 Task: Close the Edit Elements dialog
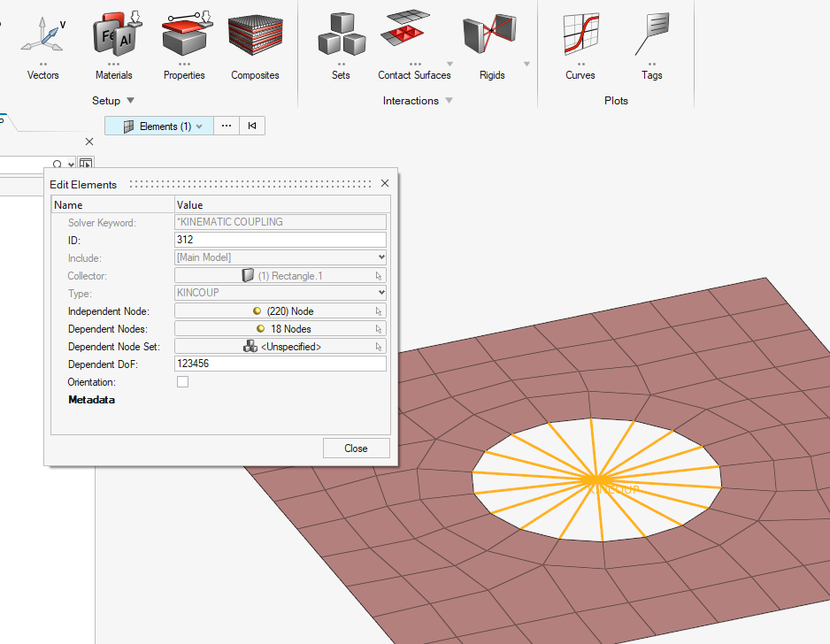[x=385, y=183]
